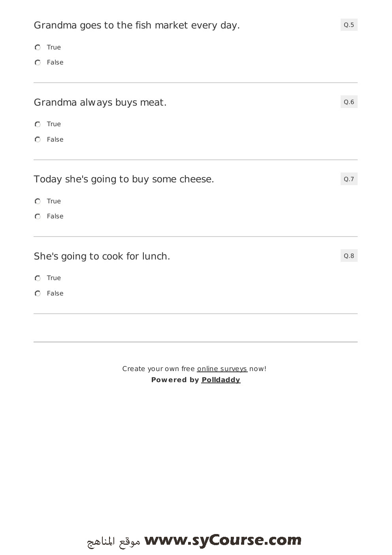Click the 'She's going to cook for lunch' statement

click(102, 256)
